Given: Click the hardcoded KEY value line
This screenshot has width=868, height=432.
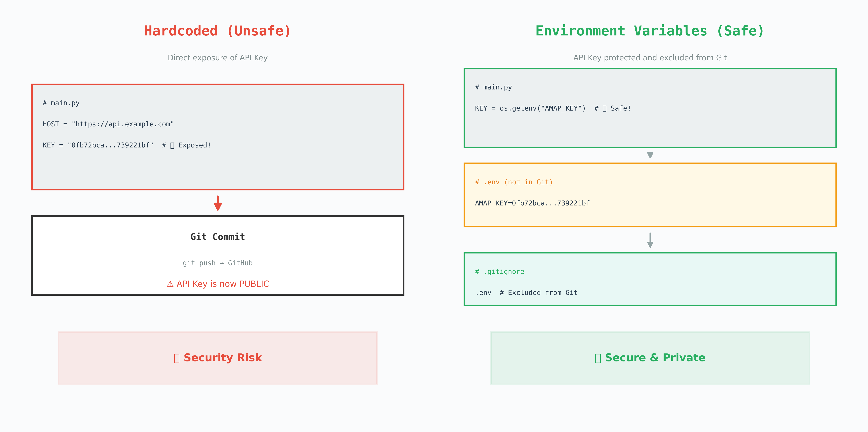Looking at the screenshot, I should tap(98, 145).
